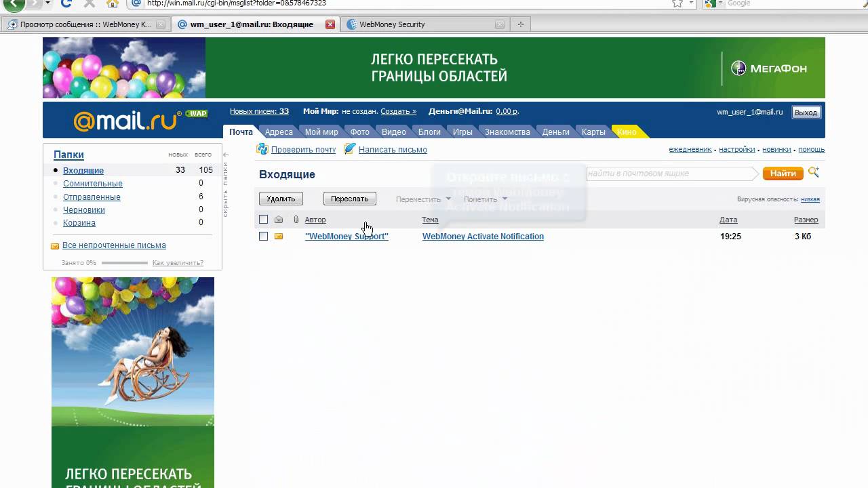
Task: Close the wm_user_1@mail.ru tab
Action: (x=330, y=24)
